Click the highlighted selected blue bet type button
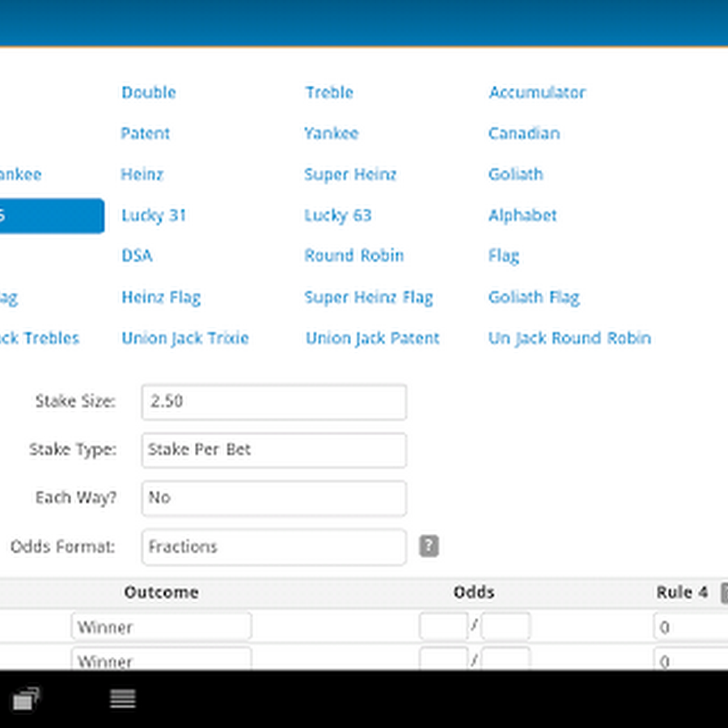Image resolution: width=728 pixels, height=728 pixels. tap(52, 216)
